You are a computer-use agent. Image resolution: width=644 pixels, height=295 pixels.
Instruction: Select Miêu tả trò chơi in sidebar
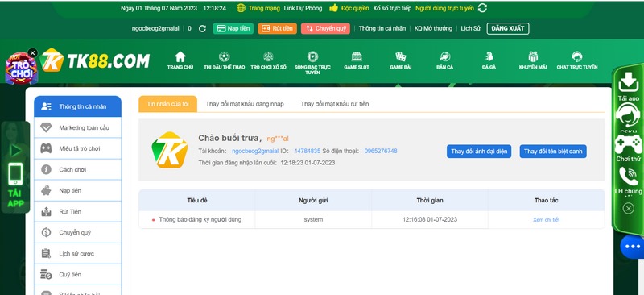77,148
